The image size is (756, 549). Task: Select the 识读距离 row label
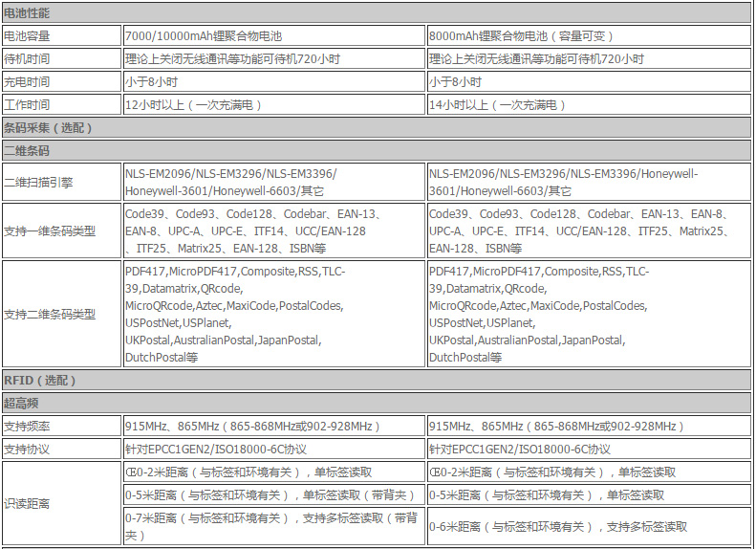pyautogui.click(x=62, y=504)
